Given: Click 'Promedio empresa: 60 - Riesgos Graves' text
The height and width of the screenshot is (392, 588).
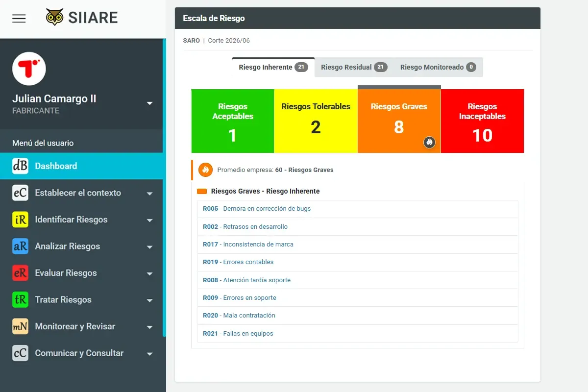Looking at the screenshot, I should click(275, 170).
